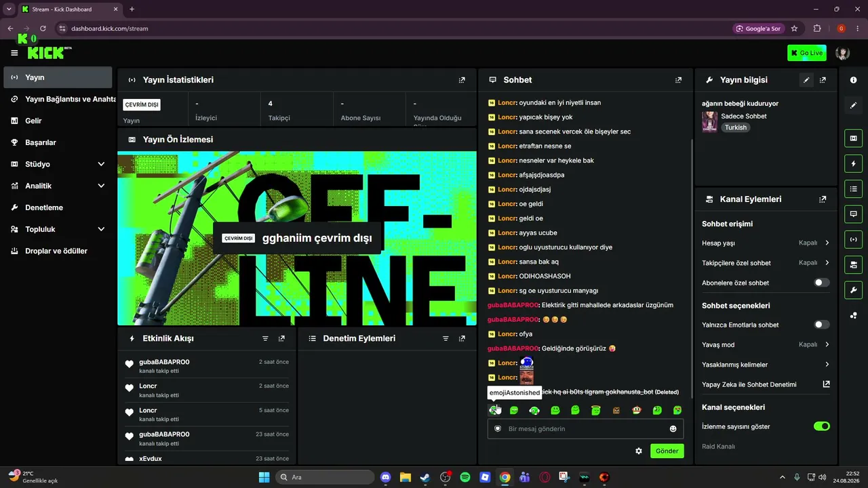Open the hamburger menu next to Kick logo
Image resolution: width=868 pixels, height=488 pixels.
14,53
